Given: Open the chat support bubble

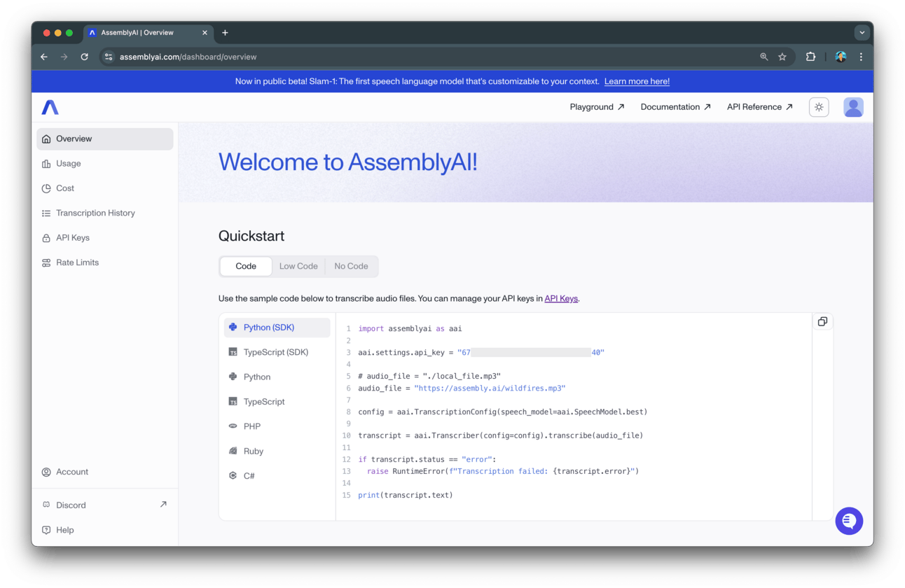Looking at the screenshot, I should pyautogui.click(x=849, y=521).
